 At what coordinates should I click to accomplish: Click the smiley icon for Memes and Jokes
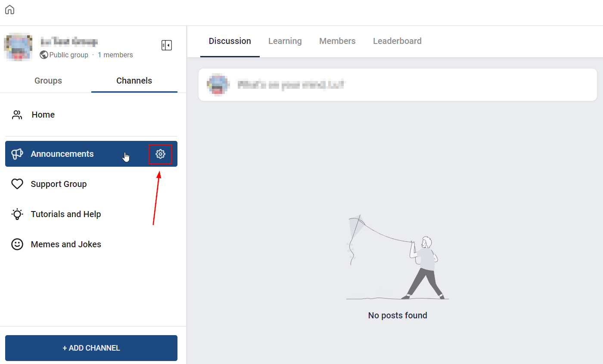(17, 244)
